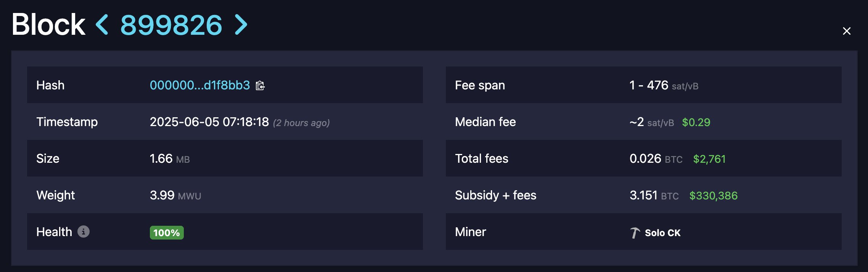The height and width of the screenshot is (272, 868).
Task: Click the 3.151 BTC subsidy amount
Action: (654, 195)
